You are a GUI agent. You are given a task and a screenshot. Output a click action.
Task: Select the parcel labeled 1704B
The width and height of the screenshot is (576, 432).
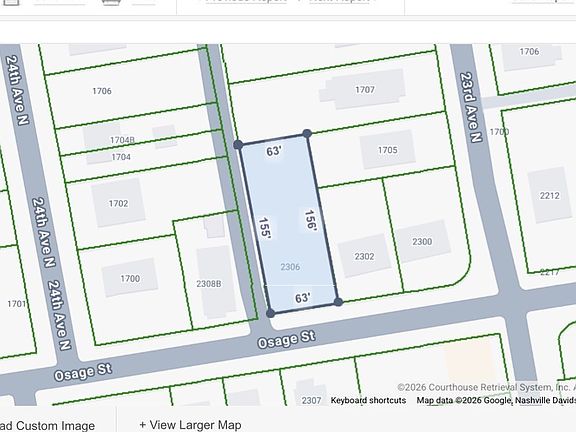(122, 140)
